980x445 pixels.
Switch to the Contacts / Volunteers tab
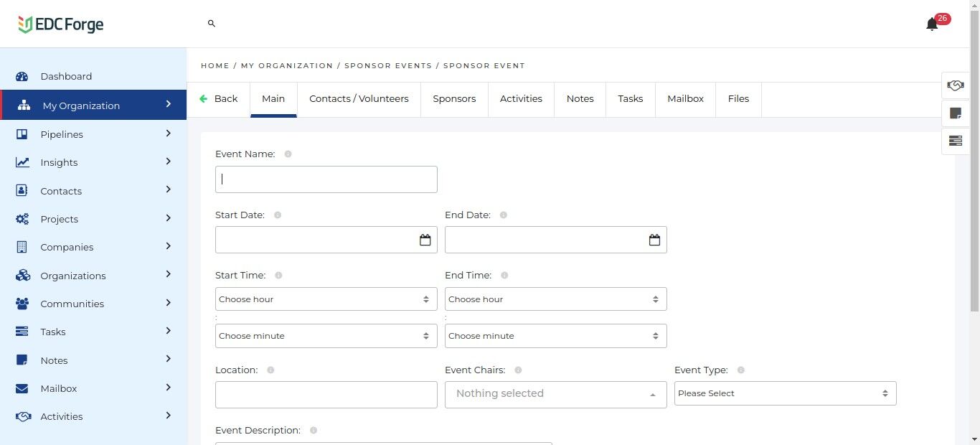[x=359, y=99]
